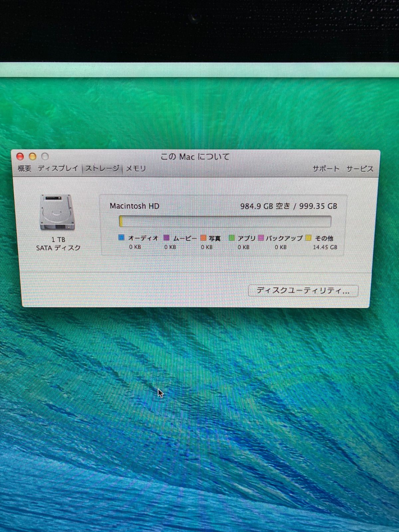Click the green アプリ color swatch

coord(231,238)
